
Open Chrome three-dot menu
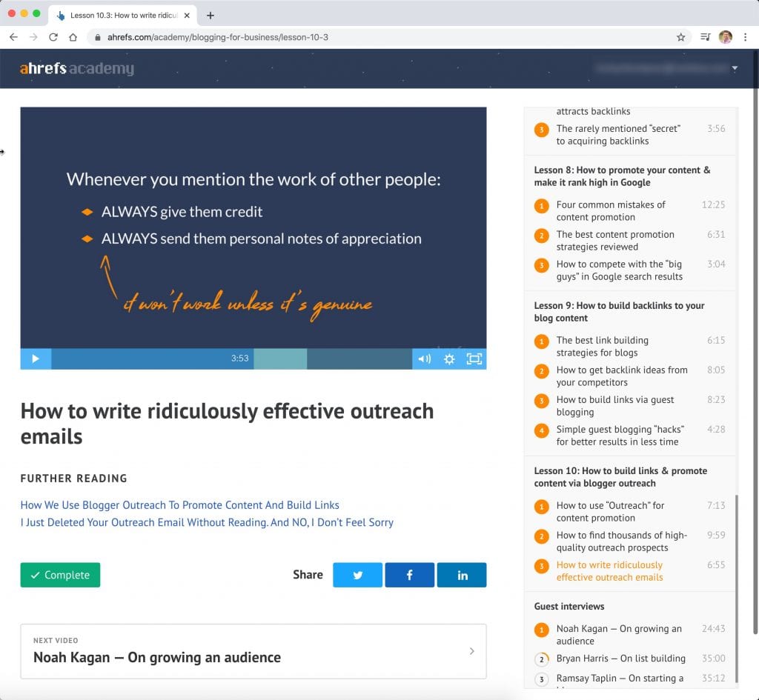coord(745,37)
